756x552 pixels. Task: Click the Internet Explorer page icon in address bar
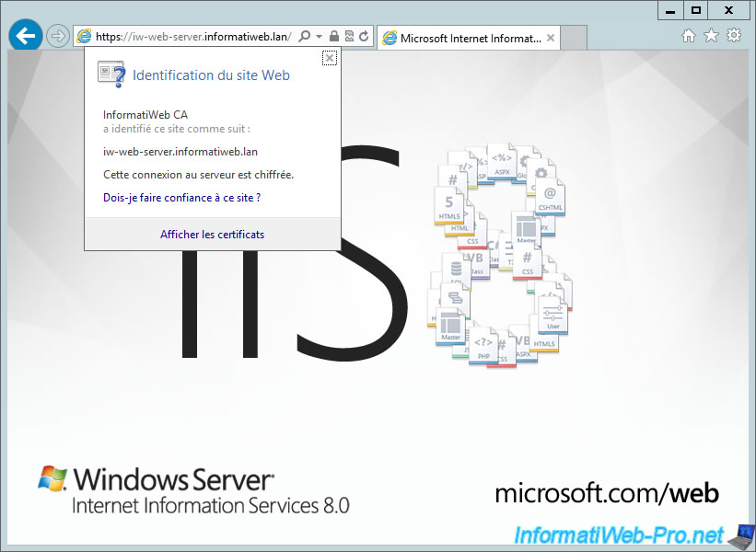84,37
